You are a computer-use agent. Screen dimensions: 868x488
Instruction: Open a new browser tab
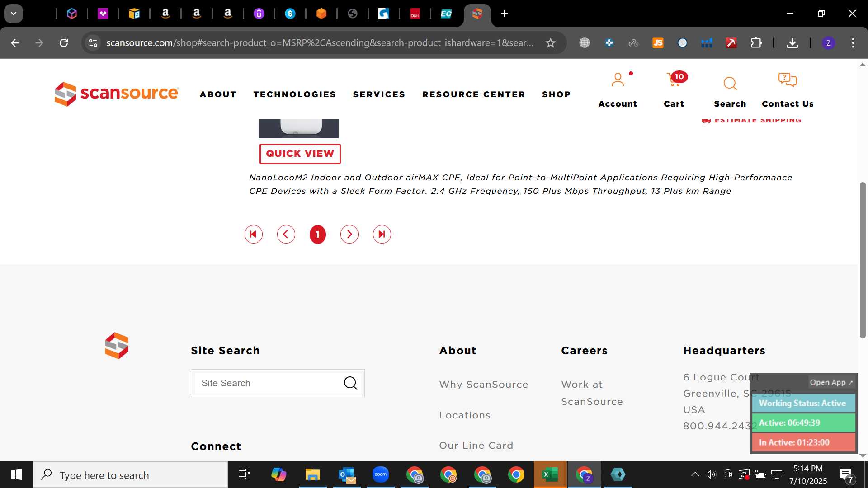tap(505, 14)
